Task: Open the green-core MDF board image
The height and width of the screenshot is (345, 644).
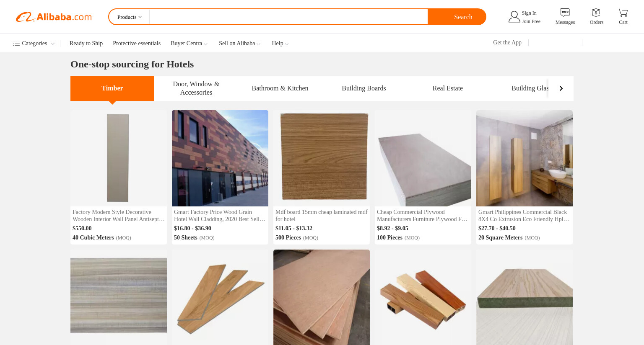Action: (525, 297)
